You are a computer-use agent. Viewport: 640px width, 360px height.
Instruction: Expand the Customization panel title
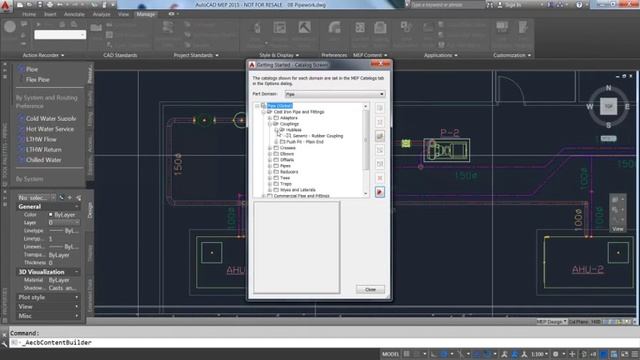click(x=512, y=55)
